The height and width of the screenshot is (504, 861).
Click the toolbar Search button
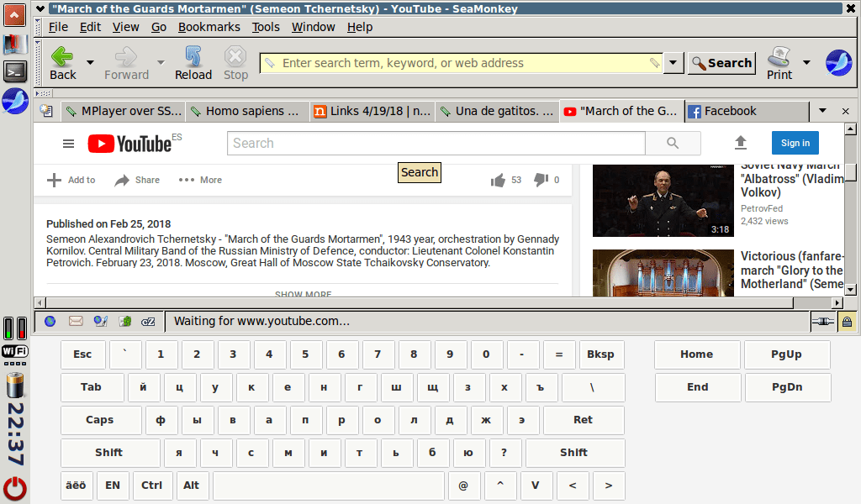[722, 63]
